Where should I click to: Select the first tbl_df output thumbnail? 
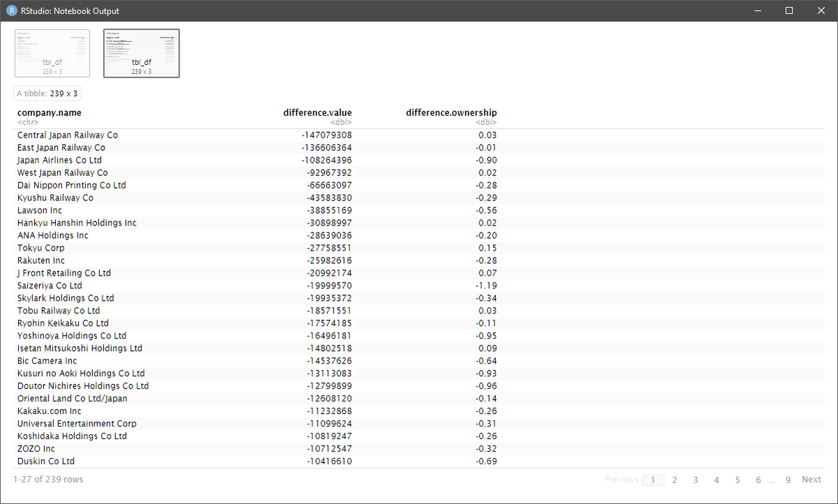[x=52, y=53]
